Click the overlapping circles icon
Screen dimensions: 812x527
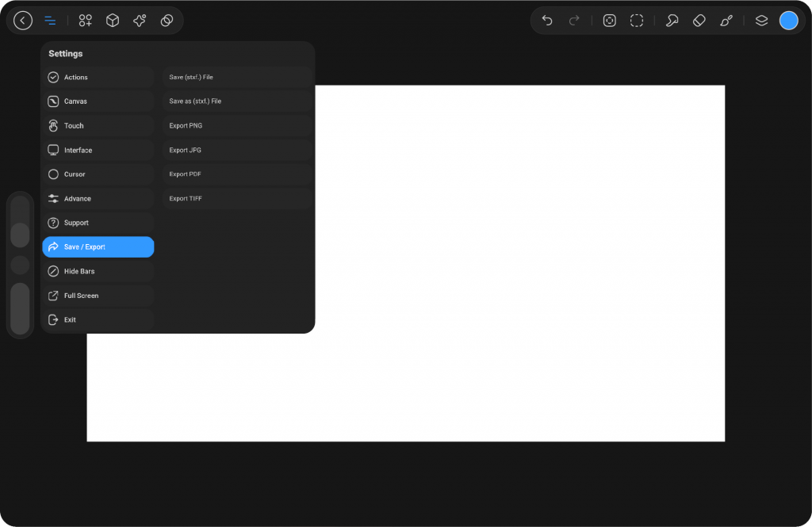(167, 21)
